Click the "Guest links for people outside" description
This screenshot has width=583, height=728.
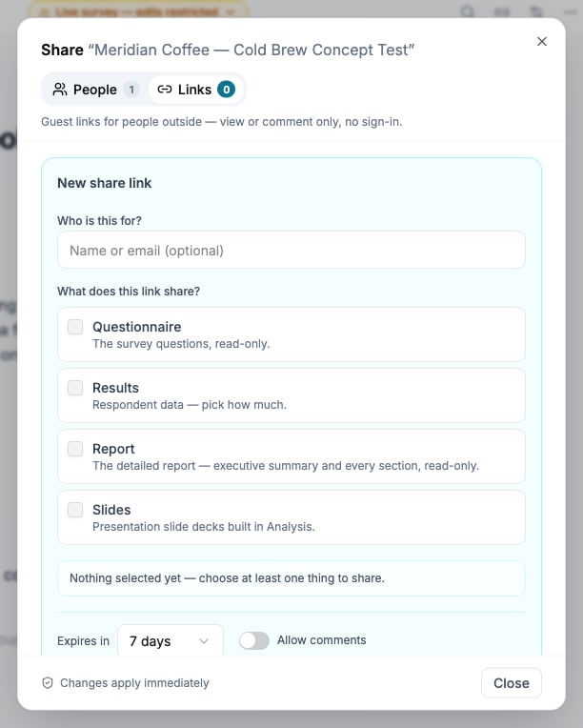[221, 122]
